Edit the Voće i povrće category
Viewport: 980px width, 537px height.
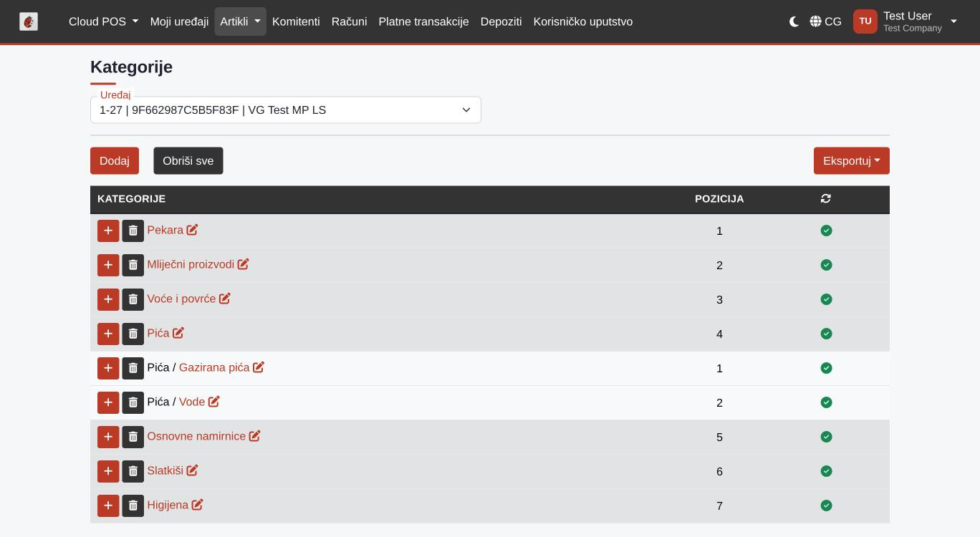[x=225, y=299]
